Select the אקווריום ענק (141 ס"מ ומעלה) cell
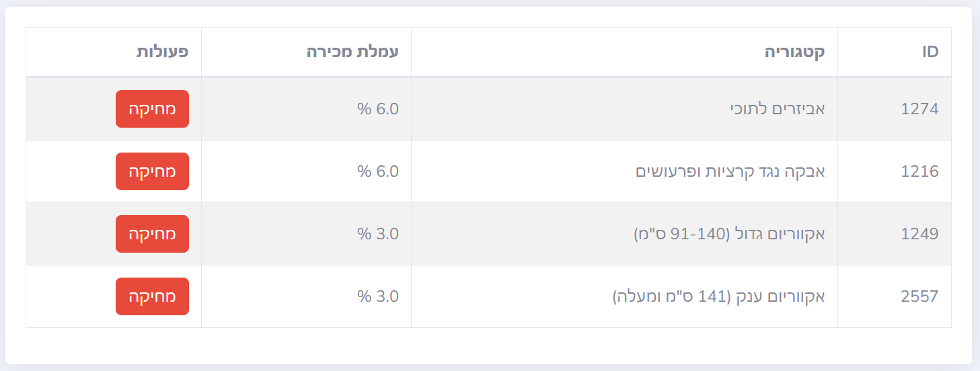 pos(718,296)
